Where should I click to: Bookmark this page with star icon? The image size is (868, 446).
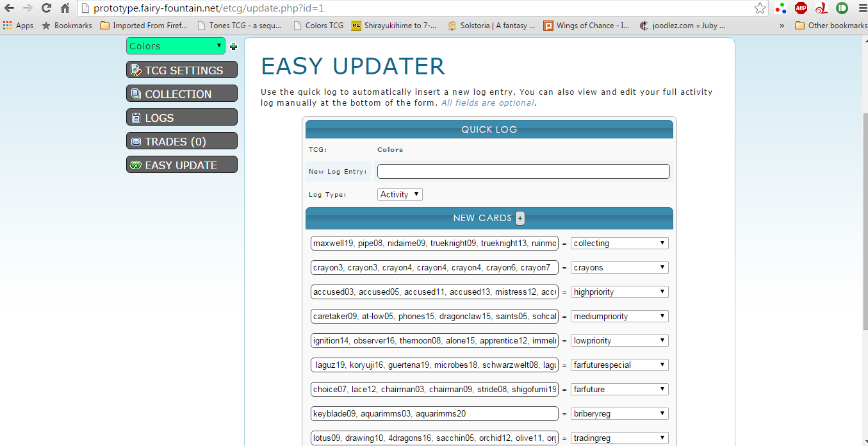coord(760,8)
